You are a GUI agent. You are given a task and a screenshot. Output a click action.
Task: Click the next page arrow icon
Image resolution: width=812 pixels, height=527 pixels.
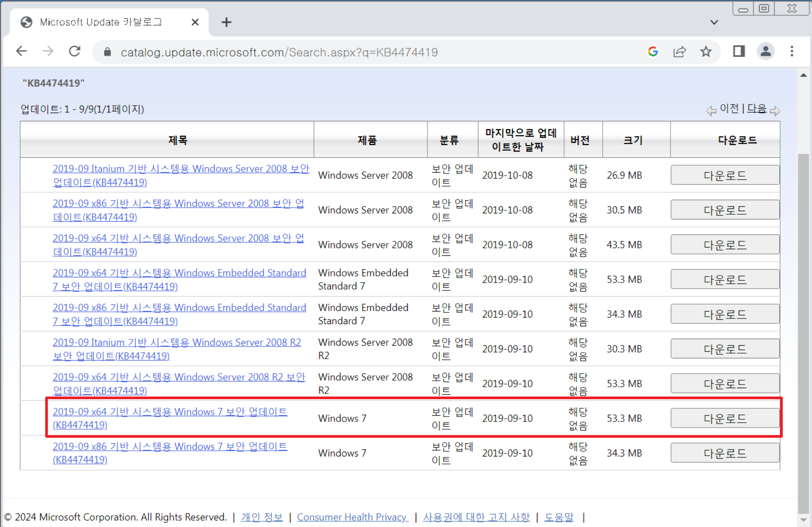point(775,110)
